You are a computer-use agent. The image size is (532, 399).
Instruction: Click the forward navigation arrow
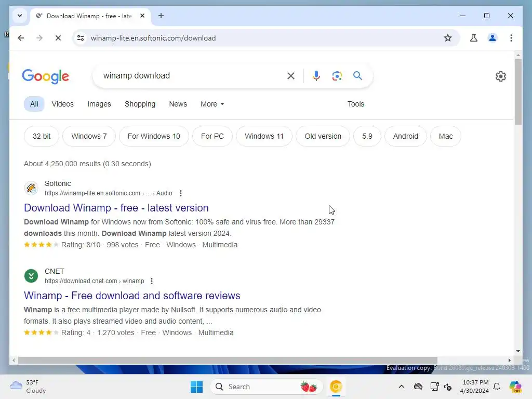[x=39, y=38]
